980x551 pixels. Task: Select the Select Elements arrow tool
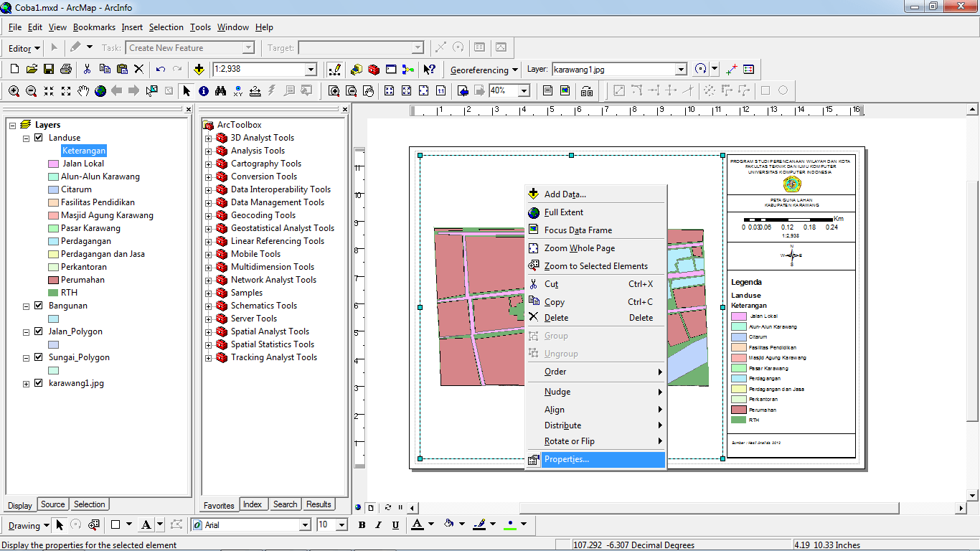(x=187, y=91)
